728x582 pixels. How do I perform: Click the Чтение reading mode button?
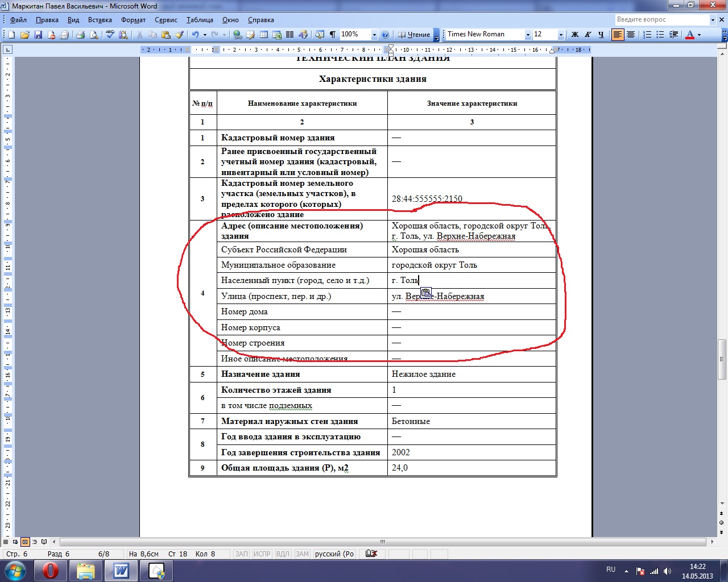pyautogui.click(x=413, y=35)
